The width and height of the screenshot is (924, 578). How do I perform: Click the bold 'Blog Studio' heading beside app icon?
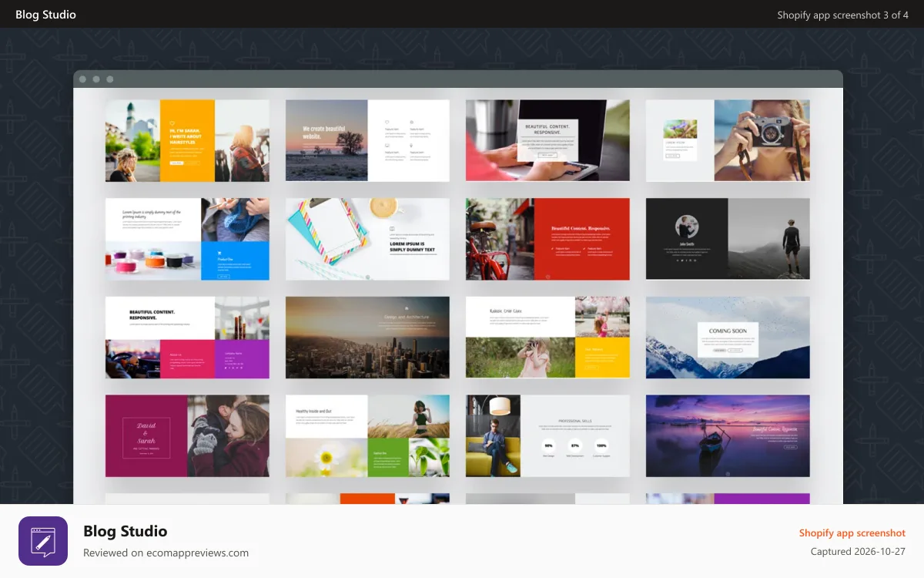(125, 531)
